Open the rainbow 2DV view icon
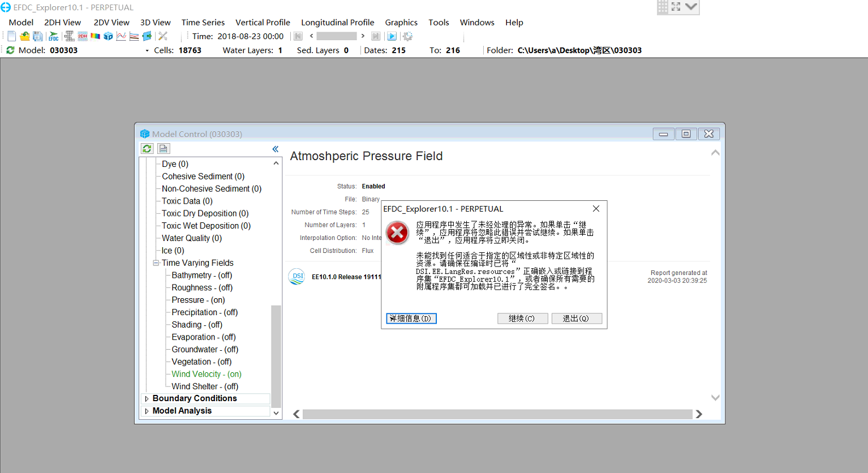This screenshot has width=868, height=473. 96,36
